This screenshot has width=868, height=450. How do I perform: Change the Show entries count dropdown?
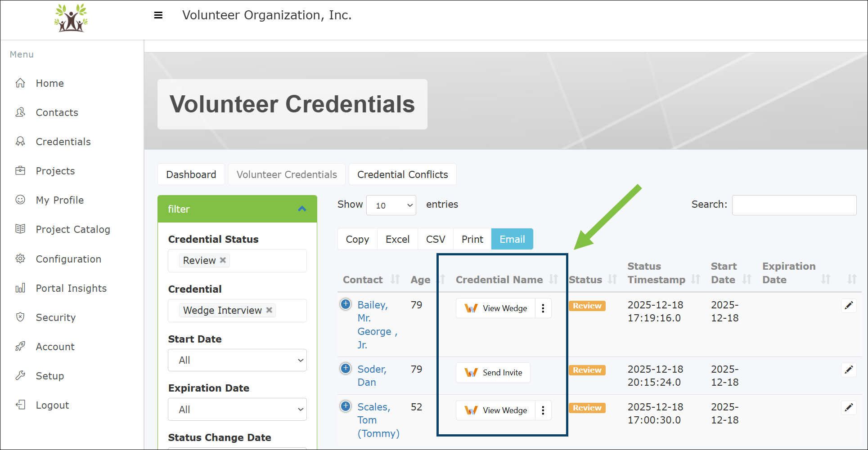click(x=391, y=205)
